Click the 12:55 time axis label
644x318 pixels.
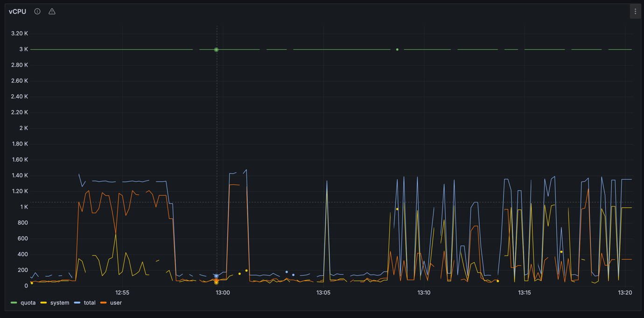pyautogui.click(x=122, y=293)
